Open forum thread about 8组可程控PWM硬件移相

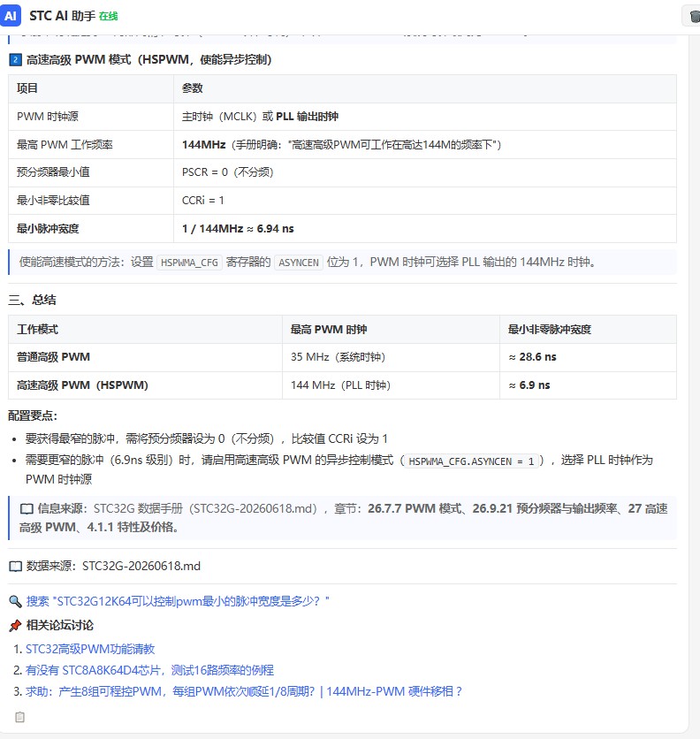coord(244,691)
